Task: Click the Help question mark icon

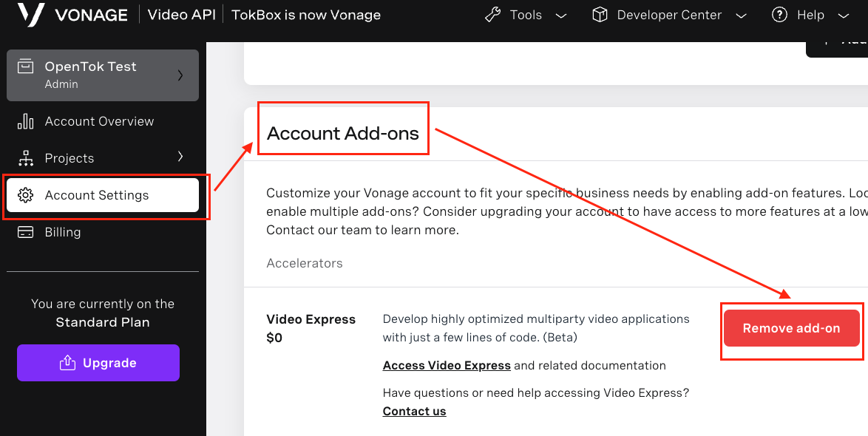Action: 779,15
